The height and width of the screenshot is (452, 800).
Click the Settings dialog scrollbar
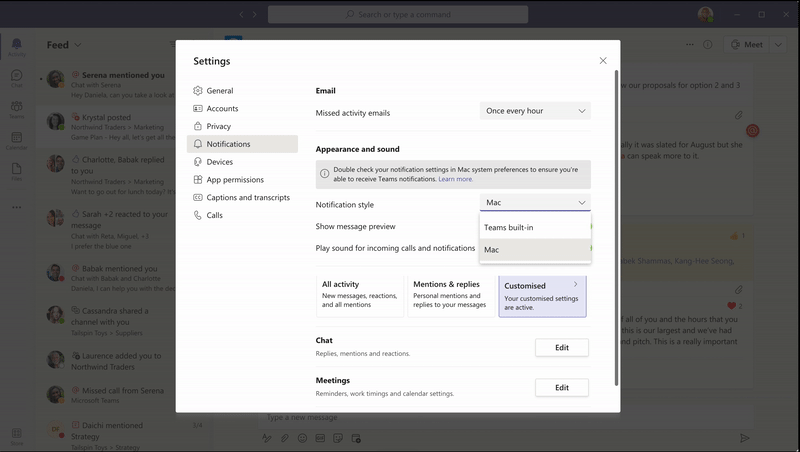[616, 228]
